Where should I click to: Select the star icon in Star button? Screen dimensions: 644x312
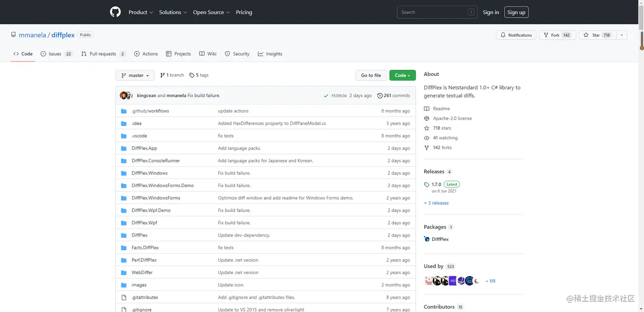pos(586,35)
